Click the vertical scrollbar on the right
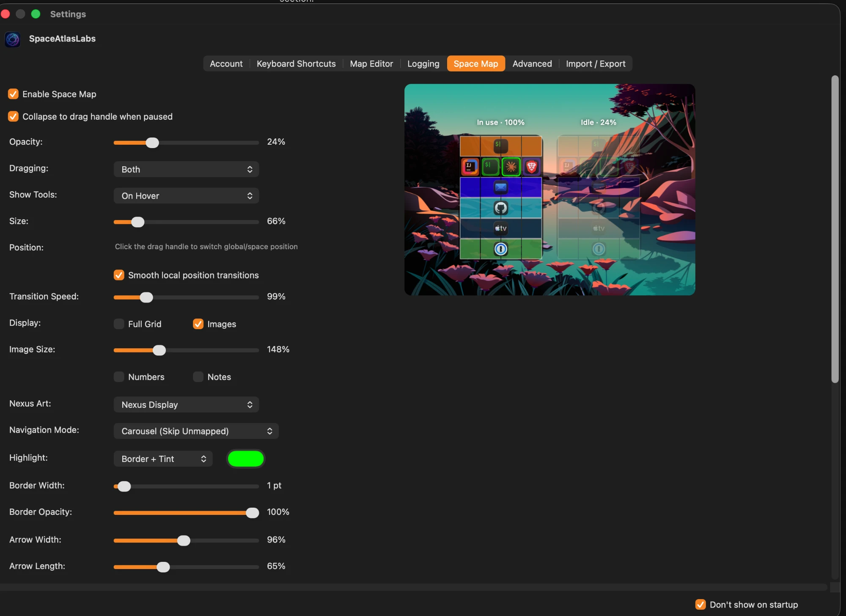This screenshot has width=846, height=616. [835, 229]
